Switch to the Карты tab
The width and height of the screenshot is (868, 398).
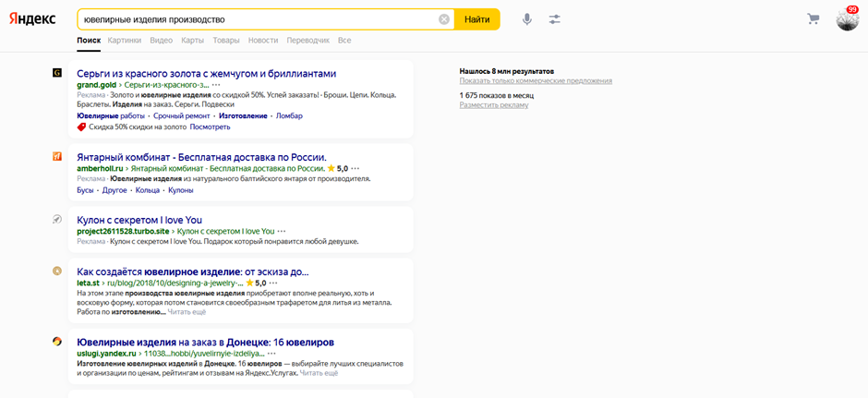193,41
